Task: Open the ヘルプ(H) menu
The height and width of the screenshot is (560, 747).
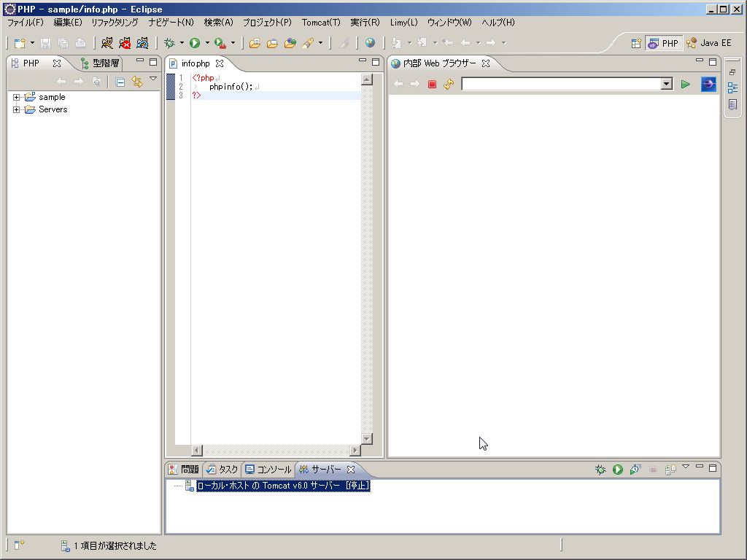Action: [x=498, y=23]
